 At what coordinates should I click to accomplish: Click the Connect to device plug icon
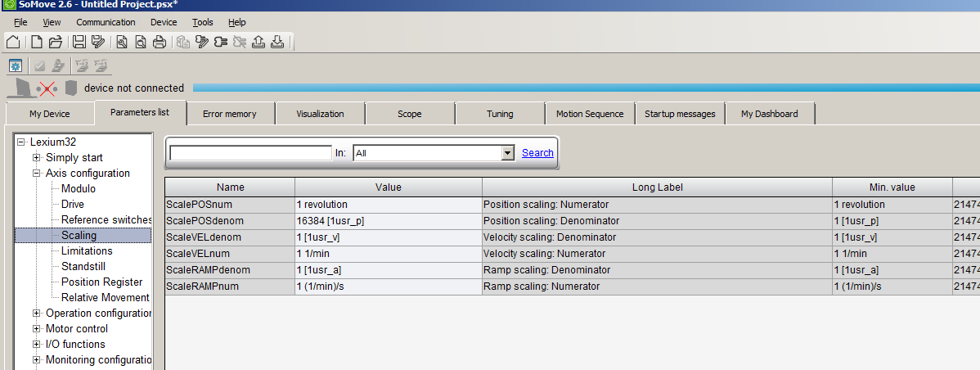pyautogui.click(x=220, y=42)
